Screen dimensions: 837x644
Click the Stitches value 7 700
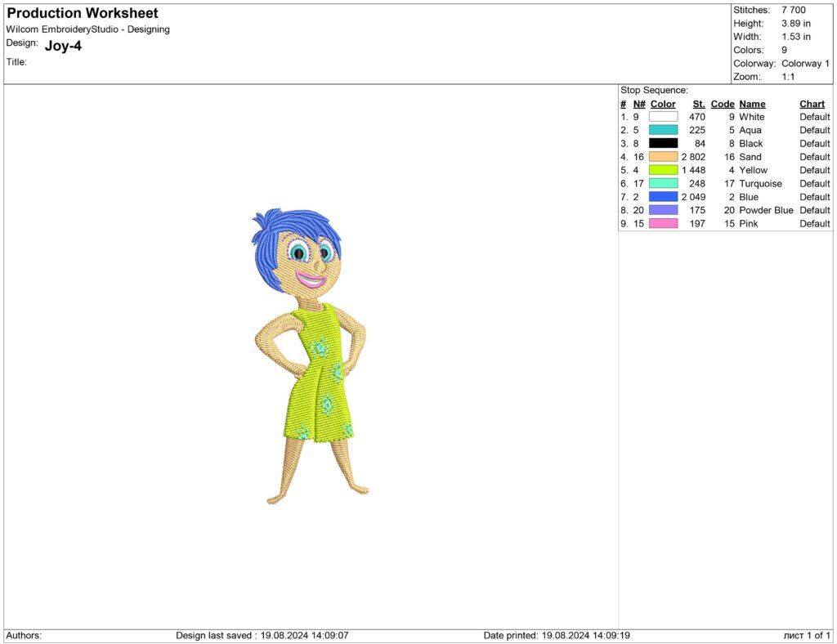coord(794,10)
